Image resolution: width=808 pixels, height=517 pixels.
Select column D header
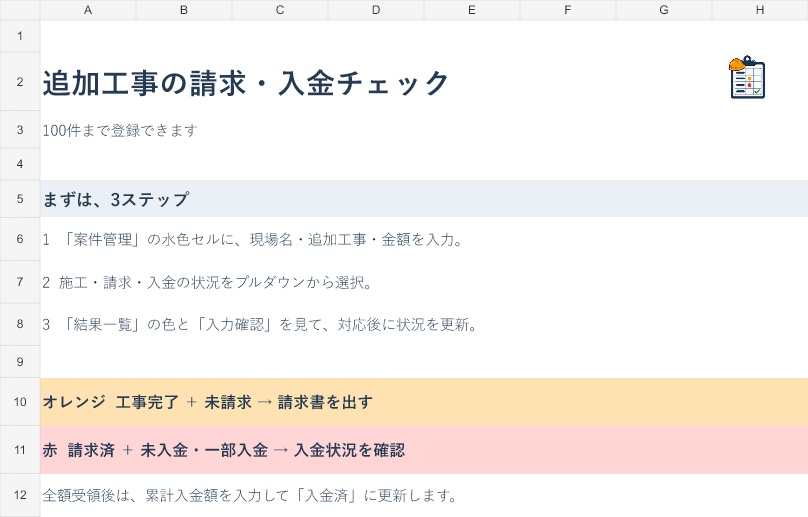click(376, 10)
